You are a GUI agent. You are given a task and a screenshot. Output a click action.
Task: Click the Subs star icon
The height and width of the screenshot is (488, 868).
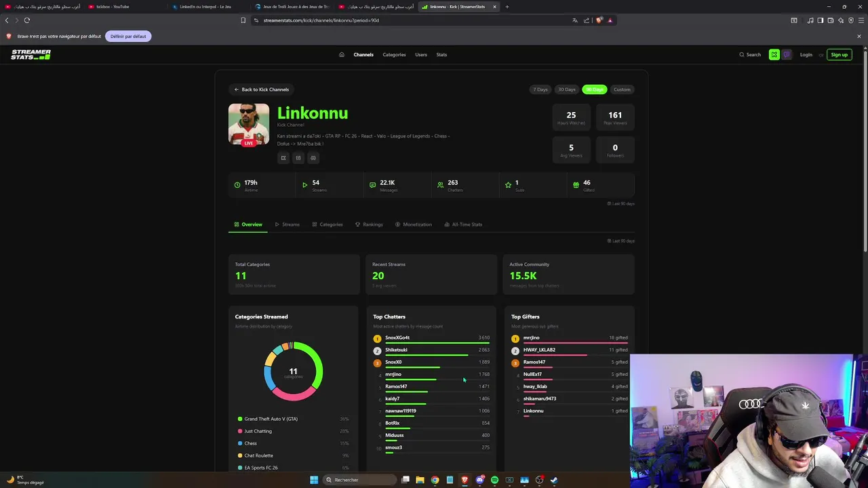[508, 184]
